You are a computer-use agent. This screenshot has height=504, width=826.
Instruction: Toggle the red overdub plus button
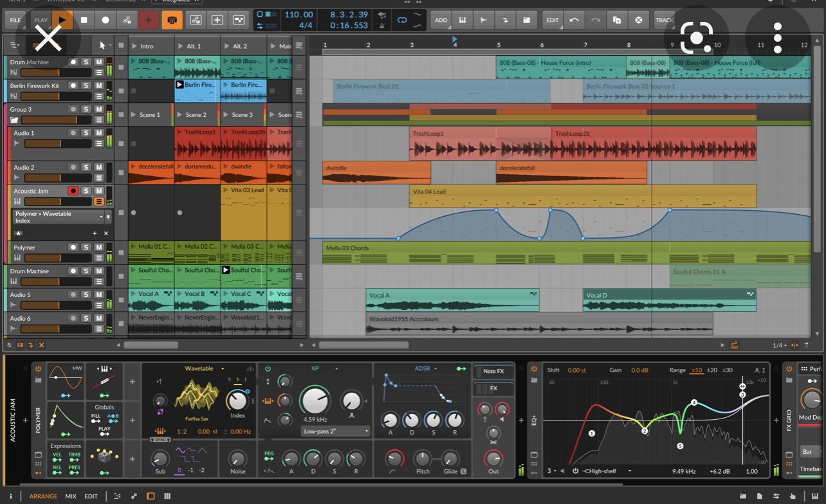149,20
